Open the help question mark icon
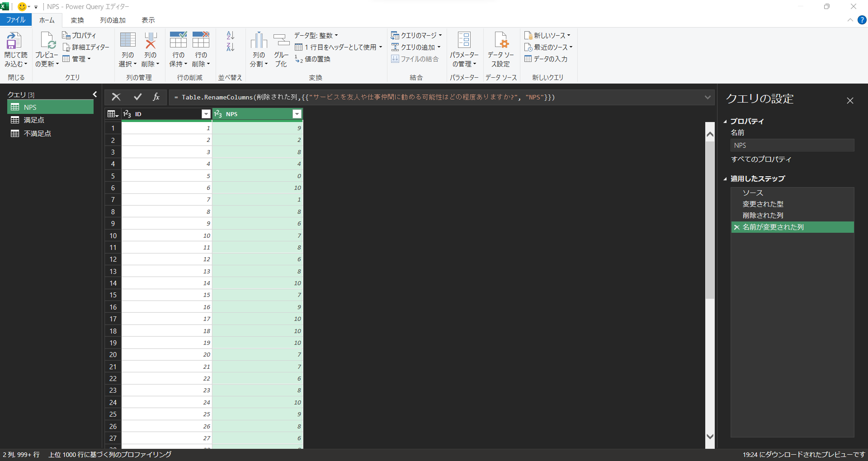Image resolution: width=868 pixels, height=461 pixels. (x=862, y=20)
